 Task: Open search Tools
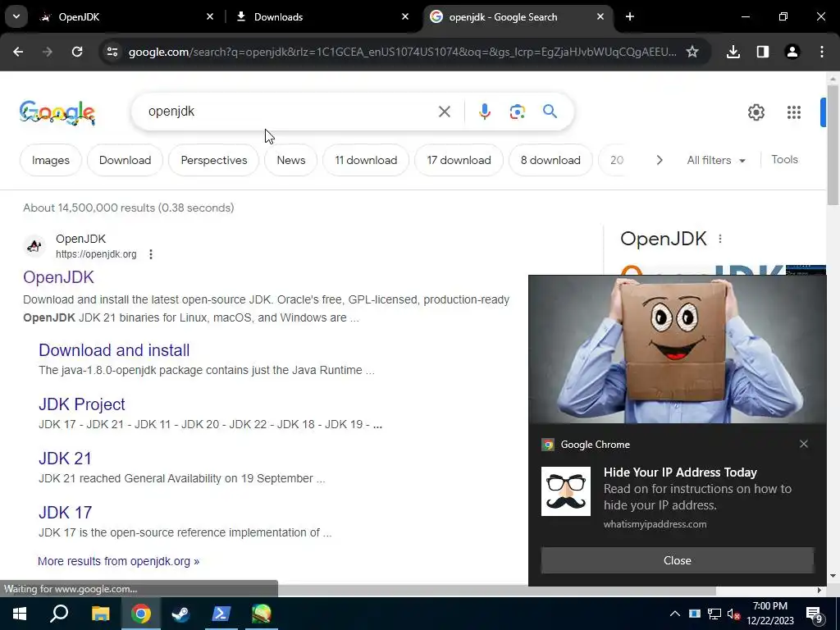coord(784,160)
